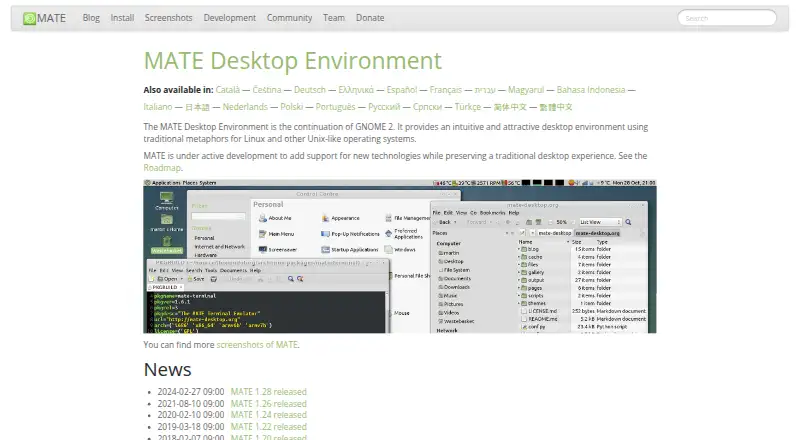The width and height of the screenshot is (800, 440).
Task: Click the News section heading
Action: [x=167, y=370]
